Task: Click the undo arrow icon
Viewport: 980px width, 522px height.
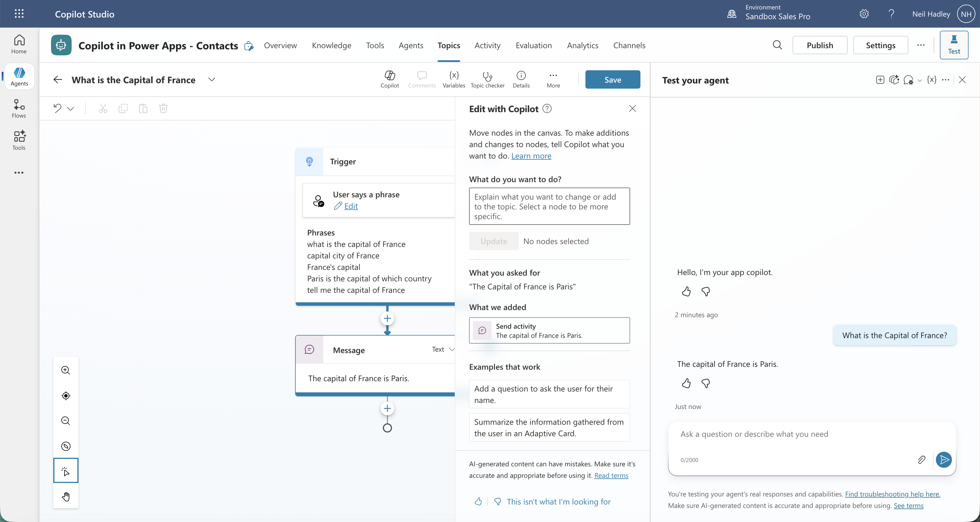Action: (57, 108)
